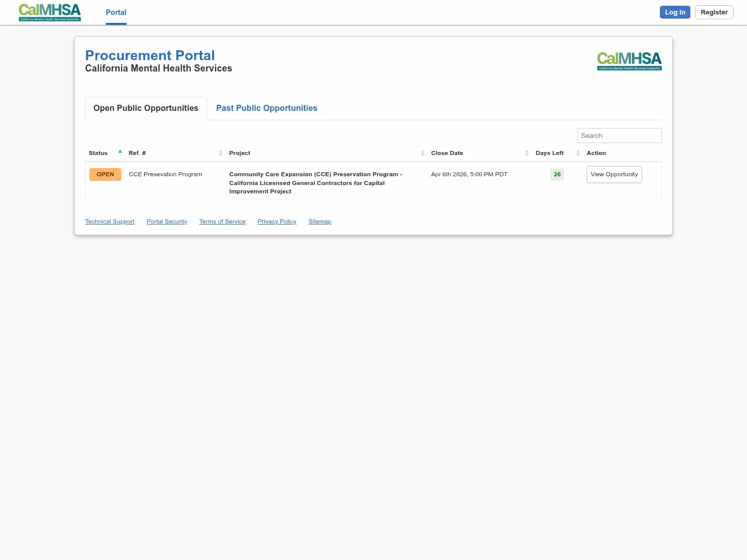Open the Privacy Policy link
The image size is (747, 560).
pos(276,221)
